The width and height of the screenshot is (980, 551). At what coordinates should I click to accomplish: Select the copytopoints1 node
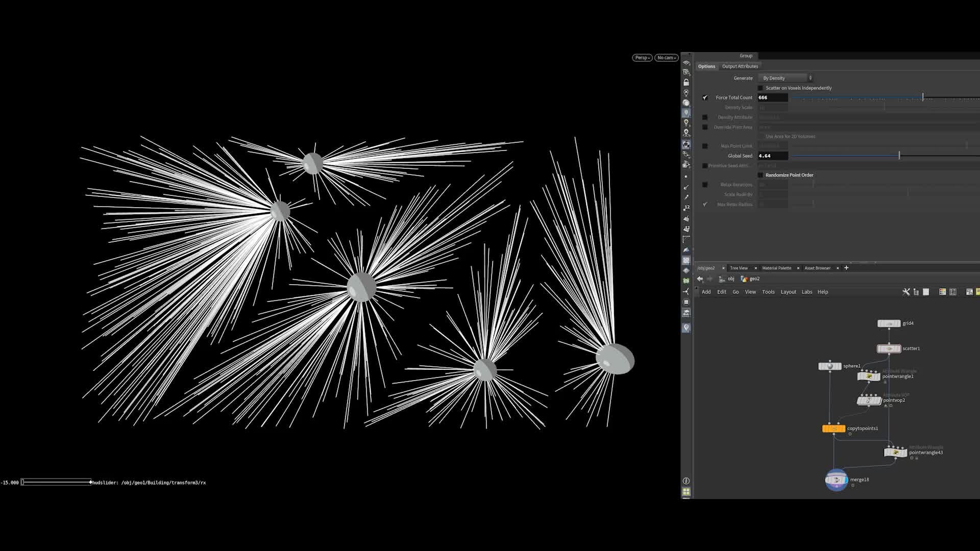pos(834,429)
